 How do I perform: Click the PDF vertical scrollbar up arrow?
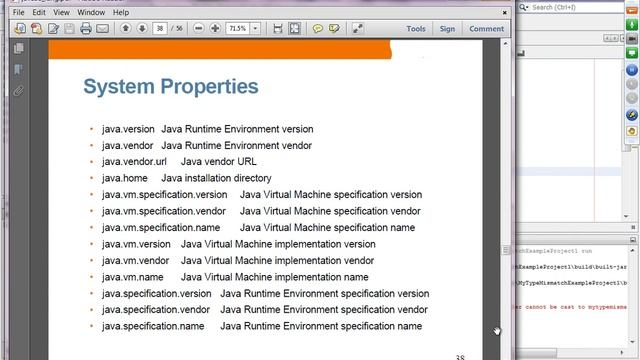click(x=505, y=43)
